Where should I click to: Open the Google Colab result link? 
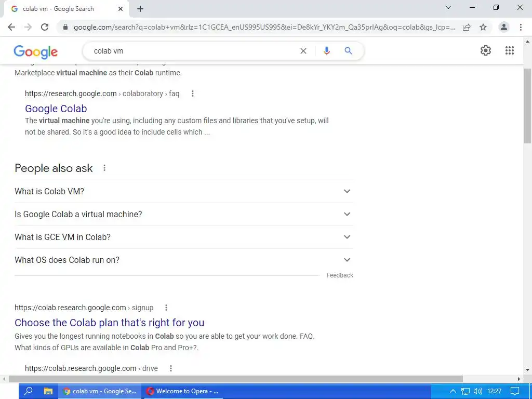[56, 109]
